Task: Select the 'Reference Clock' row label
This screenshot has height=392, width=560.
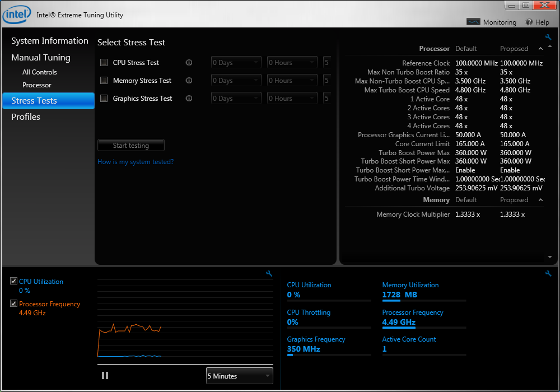Action: (426, 63)
